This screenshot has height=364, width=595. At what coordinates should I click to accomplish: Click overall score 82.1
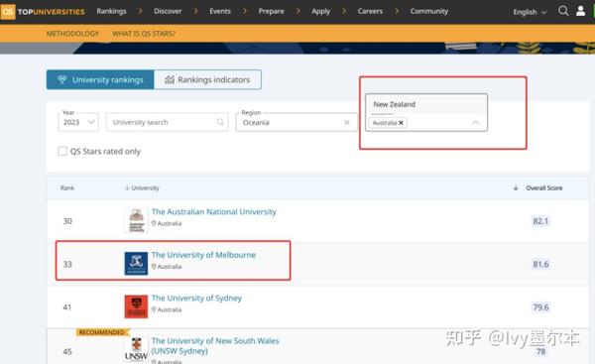click(540, 221)
